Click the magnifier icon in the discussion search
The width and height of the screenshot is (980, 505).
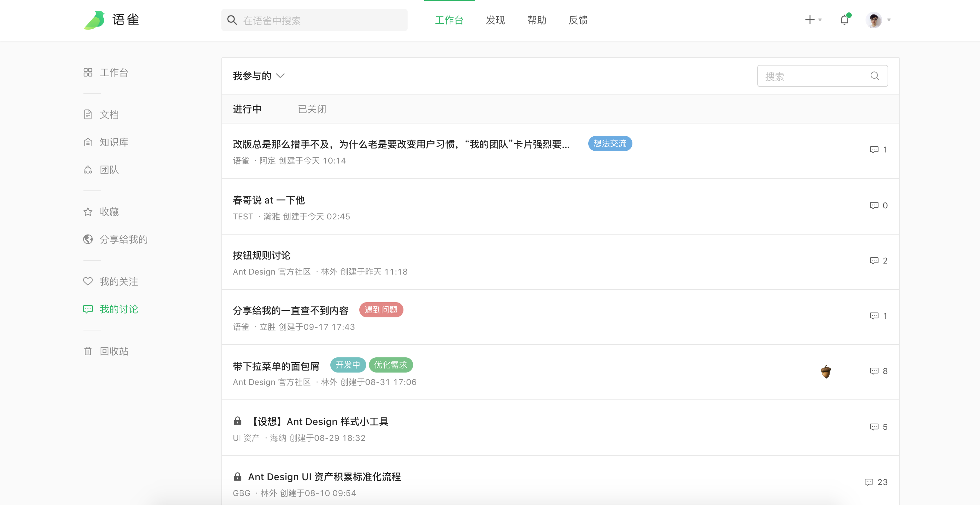coord(874,76)
